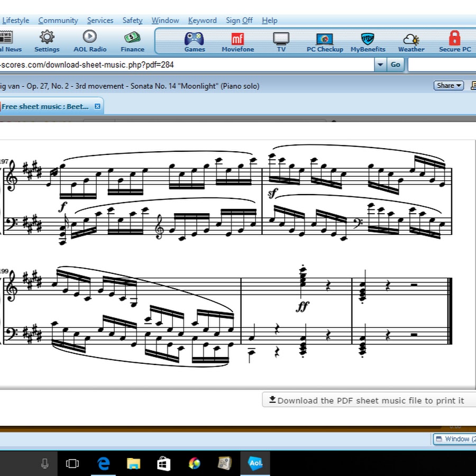Image resolution: width=476 pixels, height=476 pixels.
Task: Click the search box beside Go
Action: coord(442,65)
